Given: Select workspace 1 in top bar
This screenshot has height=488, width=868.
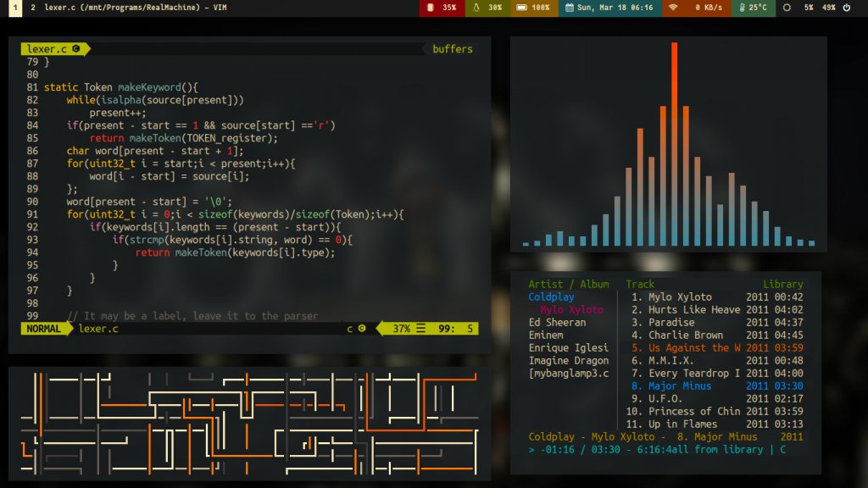Looking at the screenshot, I should 14,8.
